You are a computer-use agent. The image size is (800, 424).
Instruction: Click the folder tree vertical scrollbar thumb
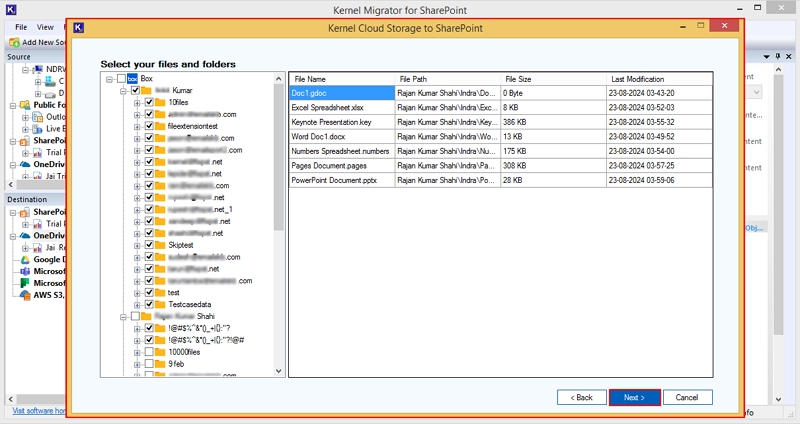(x=279, y=157)
